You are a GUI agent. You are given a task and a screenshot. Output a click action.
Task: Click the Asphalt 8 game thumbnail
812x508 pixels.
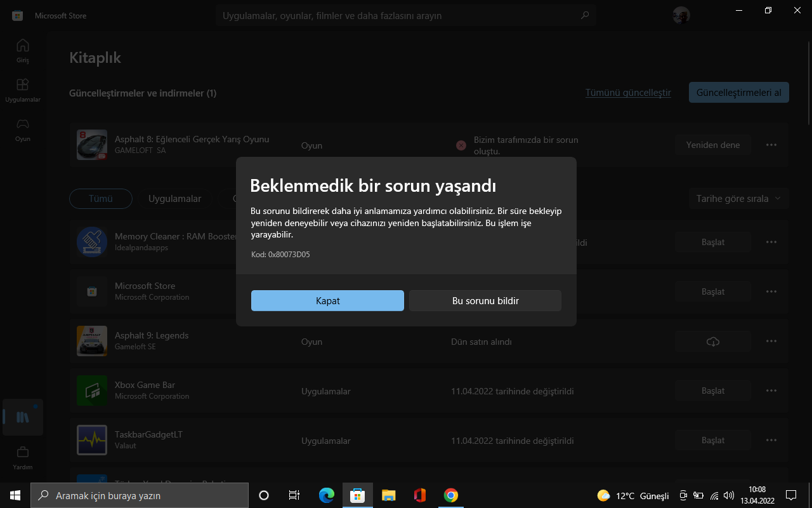[92, 145]
